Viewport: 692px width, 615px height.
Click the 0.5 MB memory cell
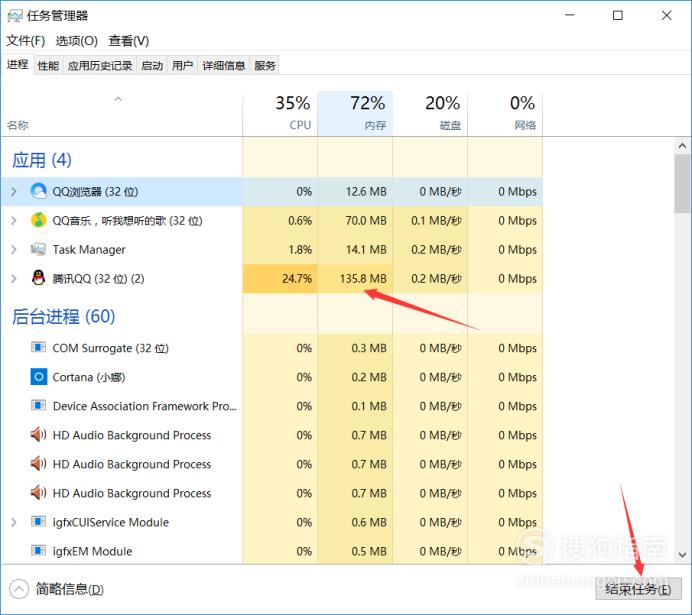pos(355,551)
